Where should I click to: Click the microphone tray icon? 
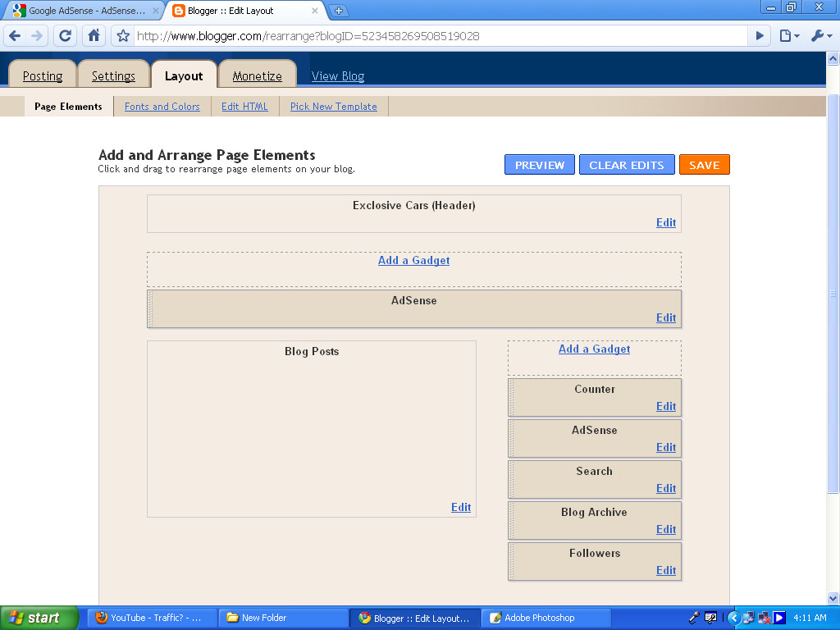(x=694, y=618)
